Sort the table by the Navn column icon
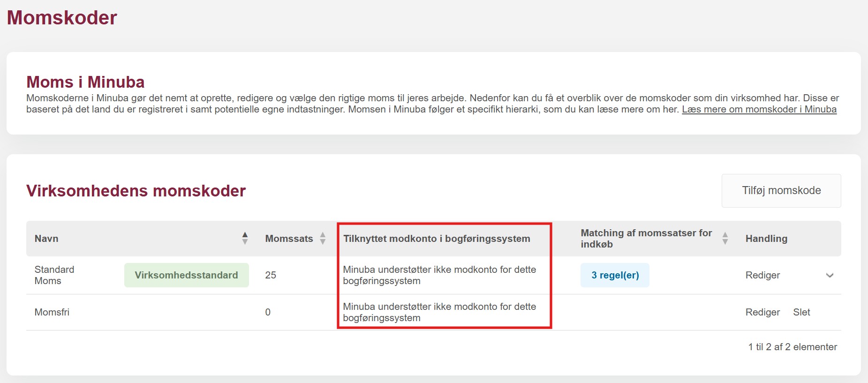868x383 pixels. coord(245,238)
